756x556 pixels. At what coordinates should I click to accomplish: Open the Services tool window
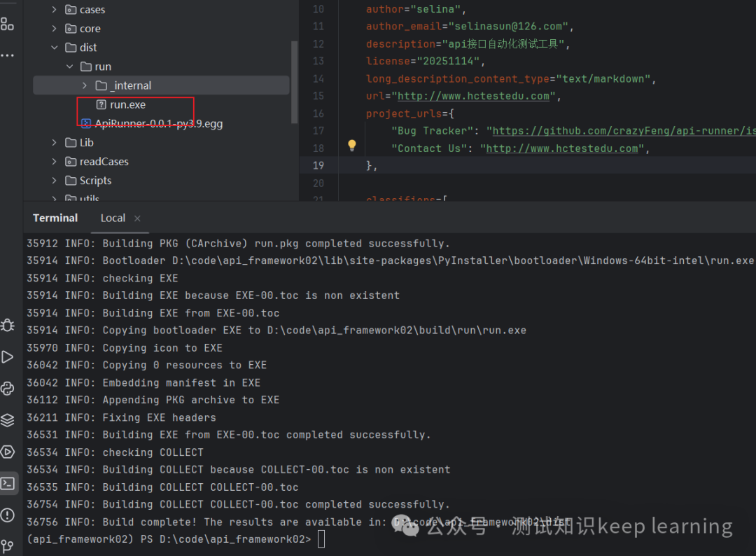(7, 452)
